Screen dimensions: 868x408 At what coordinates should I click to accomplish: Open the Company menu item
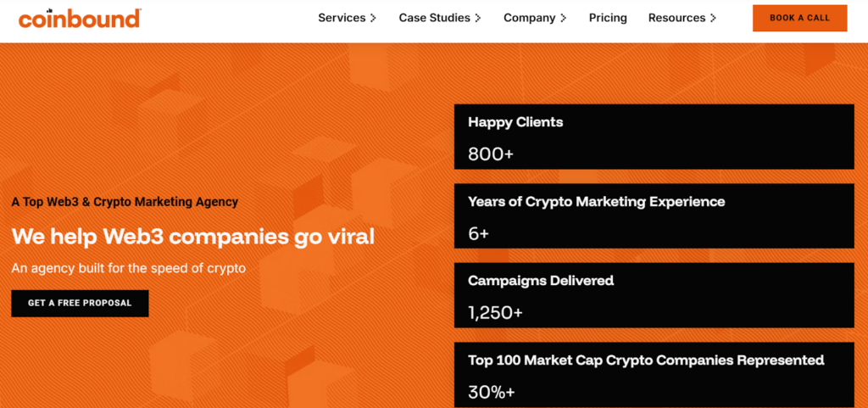[529, 18]
